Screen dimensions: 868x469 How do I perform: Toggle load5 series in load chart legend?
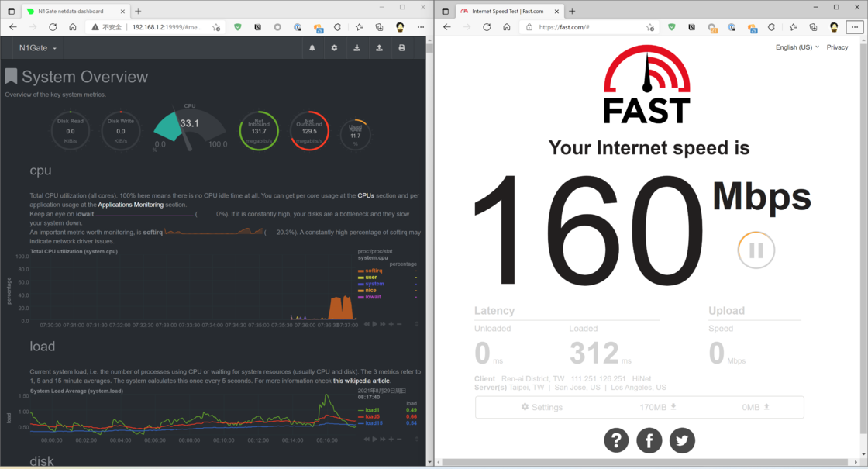point(372,417)
